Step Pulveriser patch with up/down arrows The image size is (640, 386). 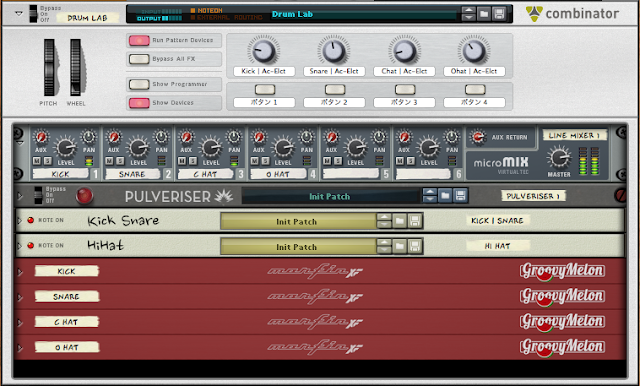(430, 196)
